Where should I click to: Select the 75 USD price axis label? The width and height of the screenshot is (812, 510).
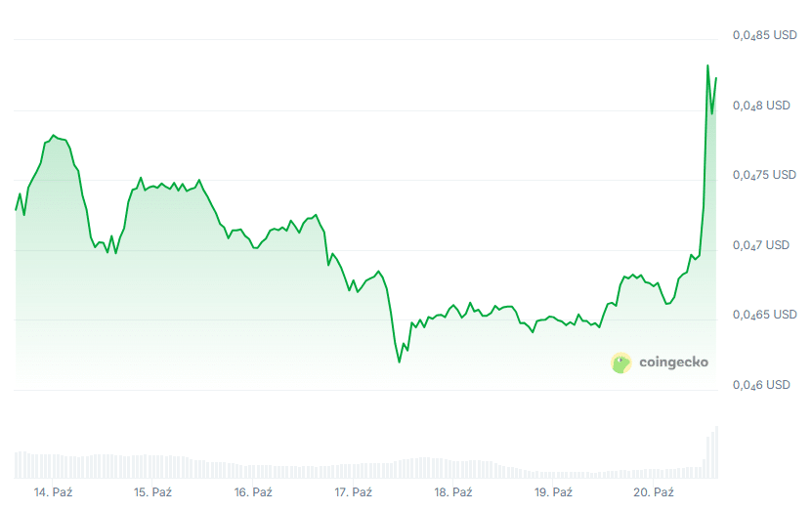click(x=764, y=175)
